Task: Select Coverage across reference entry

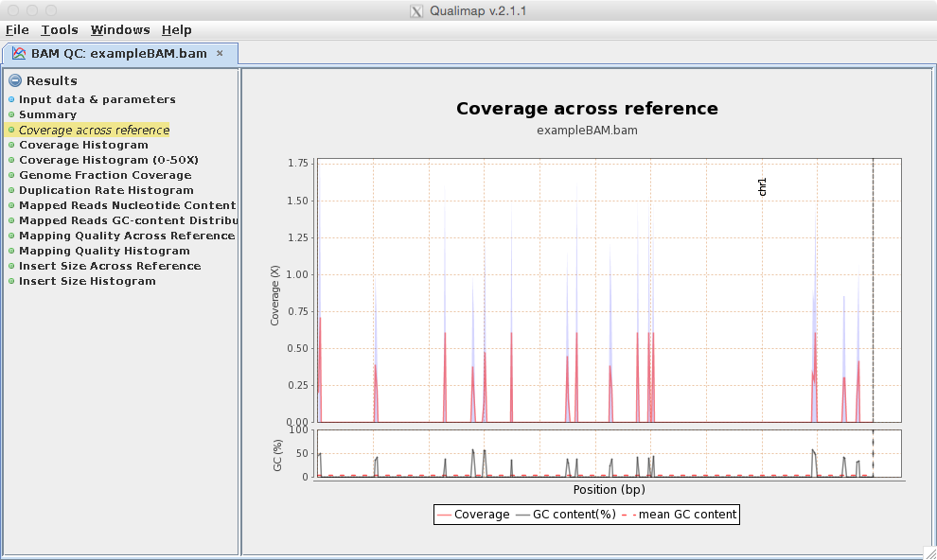Action: coord(94,130)
